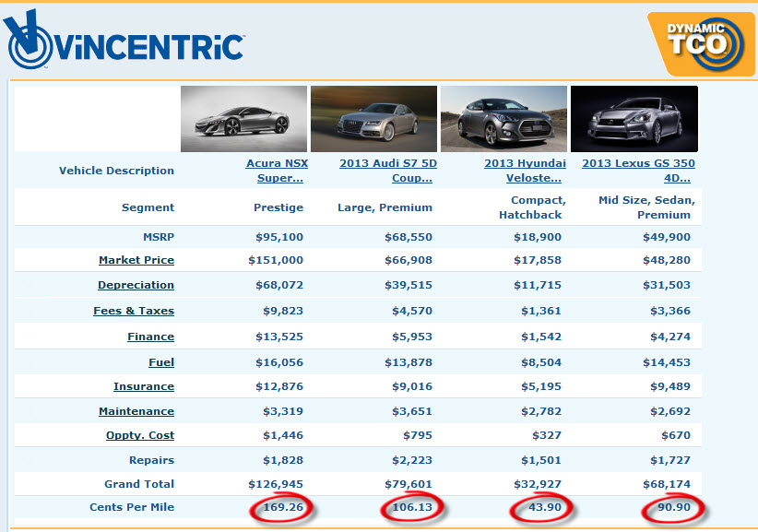The image size is (758, 532).
Task: Click the Dynamic TCO badge
Action: tap(701, 44)
